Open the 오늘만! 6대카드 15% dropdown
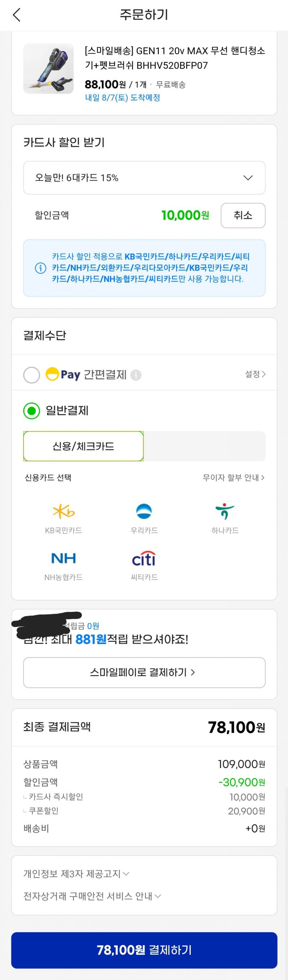Image resolution: width=288 pixels, height=980 pixels. point(144,178)
